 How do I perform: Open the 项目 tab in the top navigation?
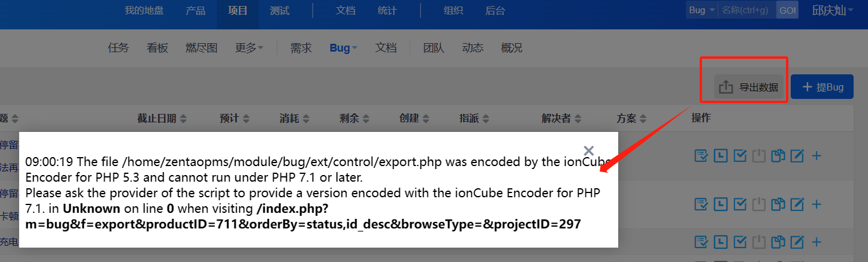pyautogui.click(x=238, y=11)
